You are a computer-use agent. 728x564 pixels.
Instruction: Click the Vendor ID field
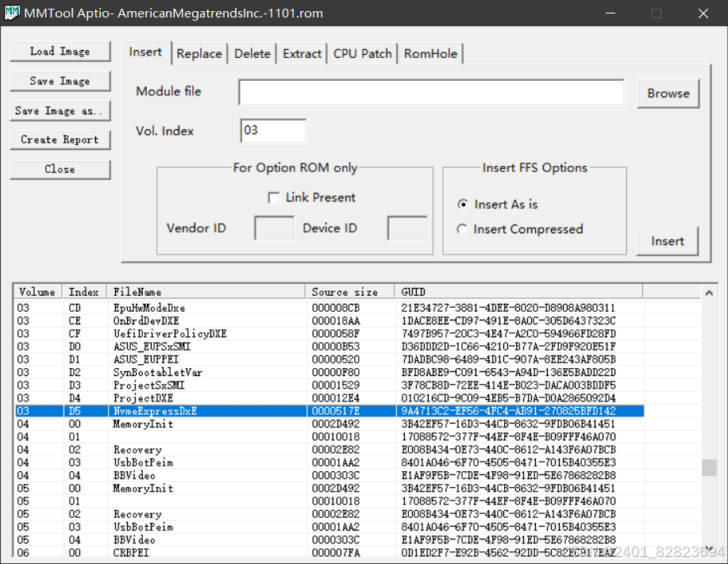click(x=275, y=228)
